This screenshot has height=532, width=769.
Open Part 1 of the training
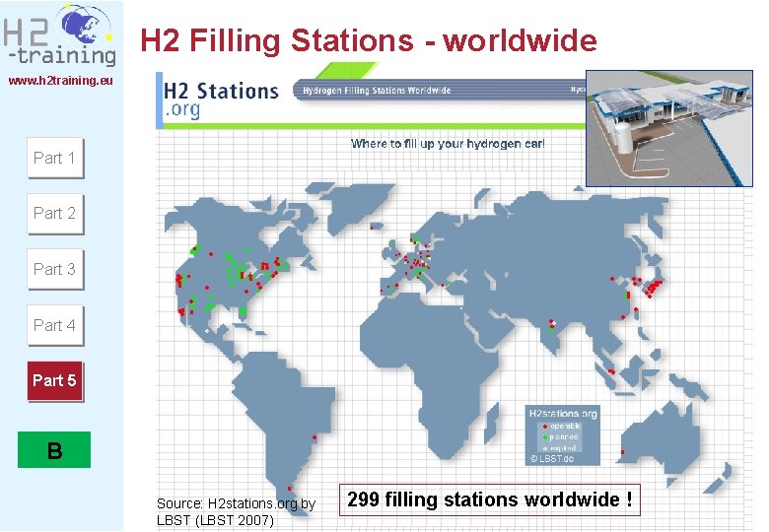55,159
